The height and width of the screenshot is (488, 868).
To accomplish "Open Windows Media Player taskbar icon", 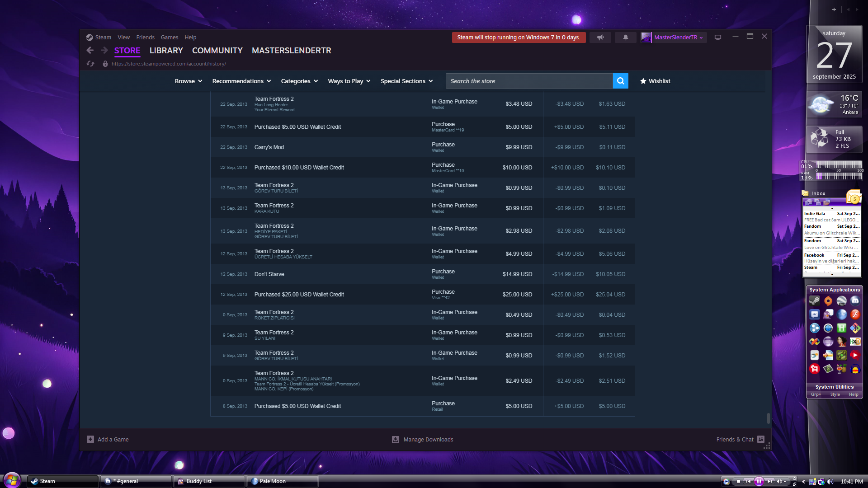I will click(726, 482).
